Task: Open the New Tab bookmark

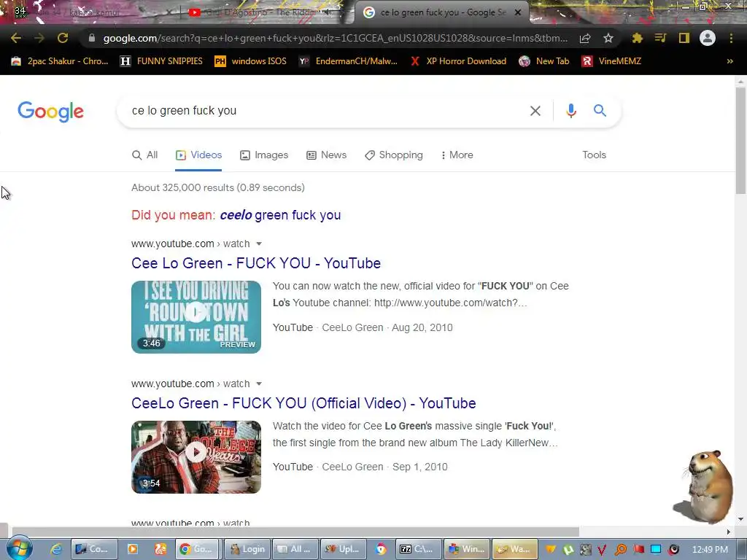Action: coord(544,61)
